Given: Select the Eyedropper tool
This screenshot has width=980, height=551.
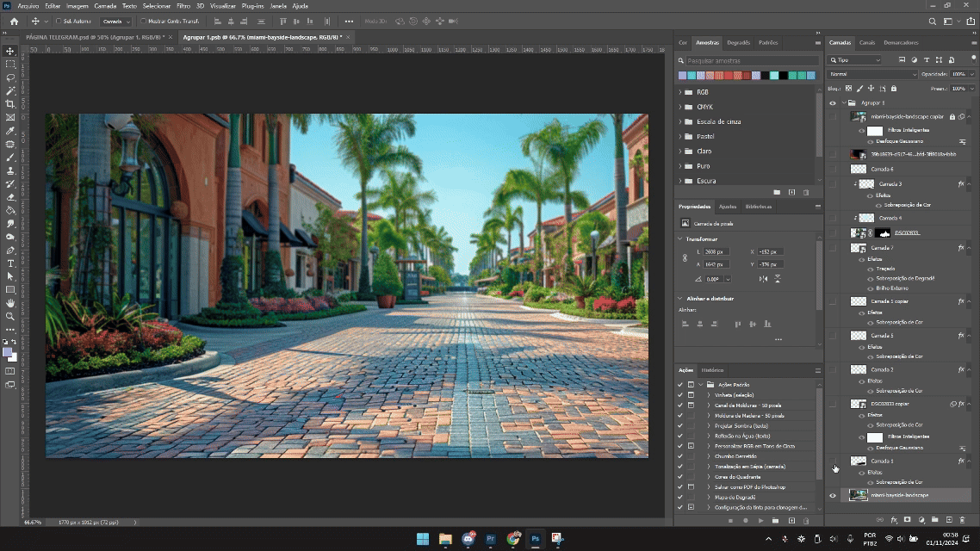Looking at the screenshot, I should pos(10,131).
